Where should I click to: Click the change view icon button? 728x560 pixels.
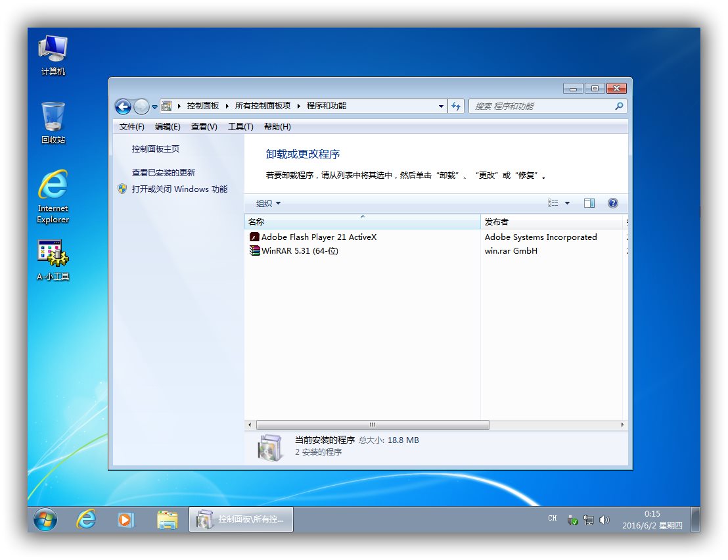click(x=553, y=203)
